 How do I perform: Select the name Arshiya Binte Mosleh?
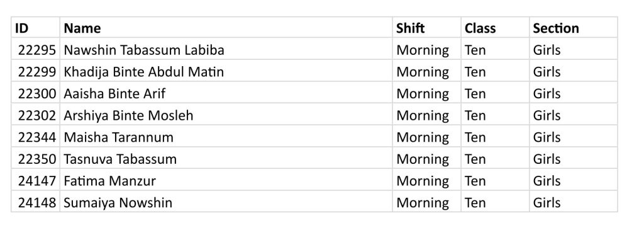pyautogui.click(x=128, y=115)
